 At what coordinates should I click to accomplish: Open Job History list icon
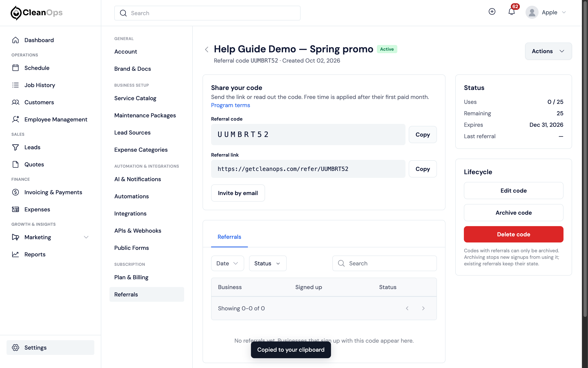[16, 85]
